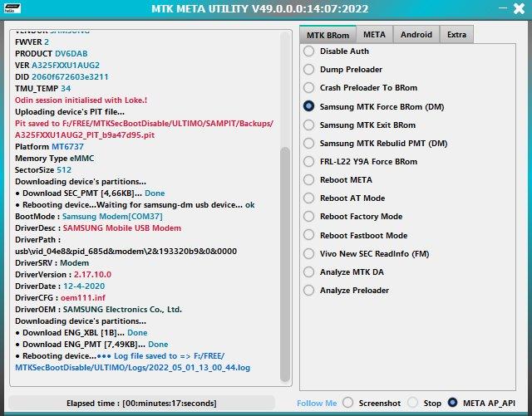Image resolution: width=532 pixels, height=416 pixels.
Task: Click the Download ENG_XBL [1B] line
Action: (81, 333)
